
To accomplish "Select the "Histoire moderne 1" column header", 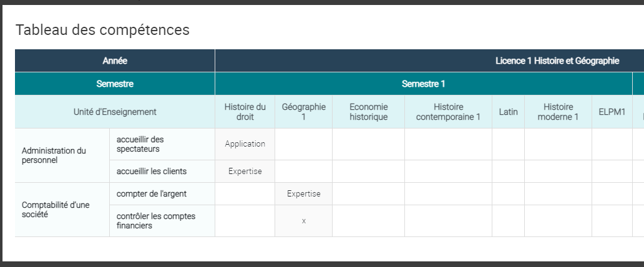I will [x=558, y=112].
